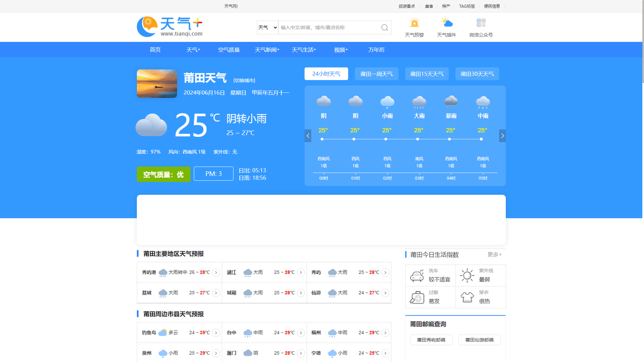Open 仙游 forecast arrow button
Viewport: 644px width, 362px height.
(386, 293)
